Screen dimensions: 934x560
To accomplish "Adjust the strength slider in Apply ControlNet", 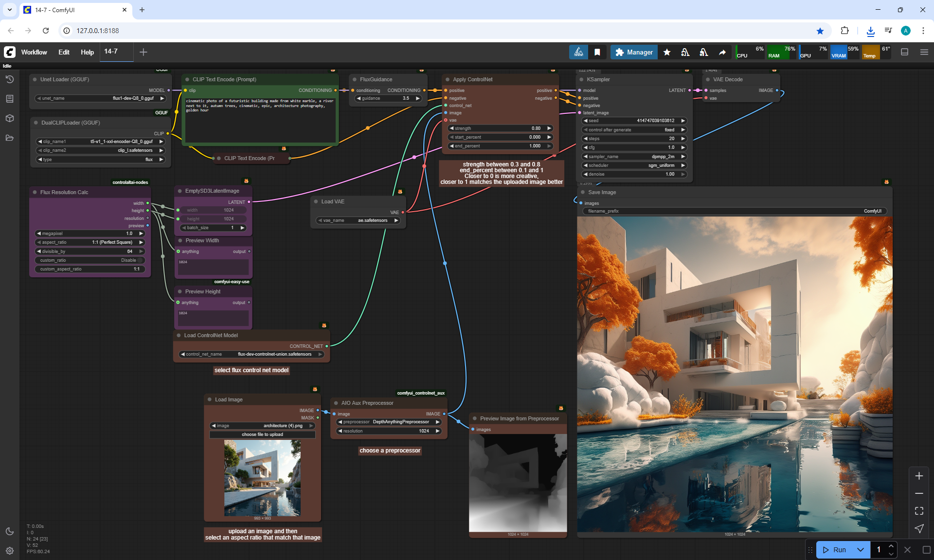I will [x=501, y=128].
